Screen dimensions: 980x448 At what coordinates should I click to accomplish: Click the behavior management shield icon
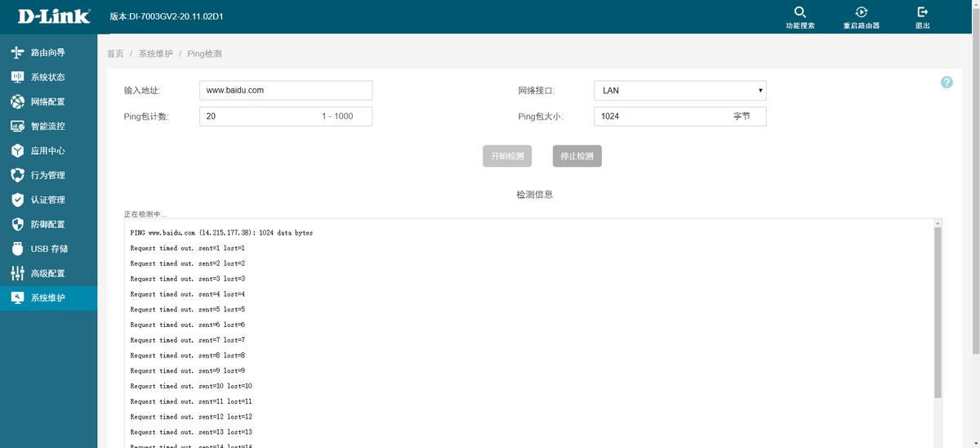click(x=17, y=175)
